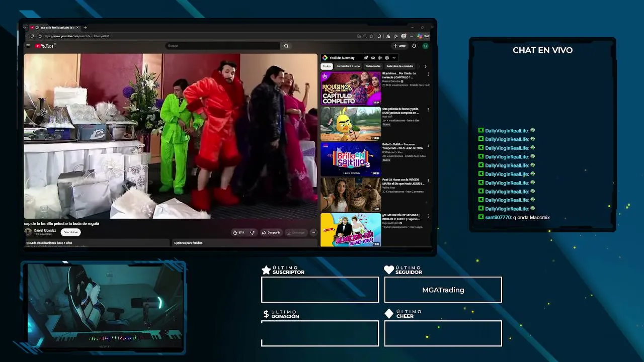The width and height of the screenshot is (644, 362).
Task: Show more filter chips with right arrow
Action: tap(425, 66)
